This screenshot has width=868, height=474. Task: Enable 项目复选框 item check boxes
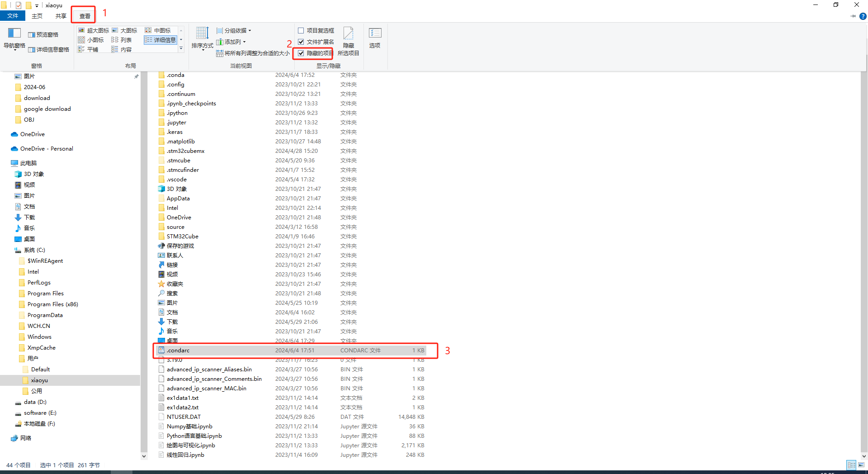(x=316, y=31)
